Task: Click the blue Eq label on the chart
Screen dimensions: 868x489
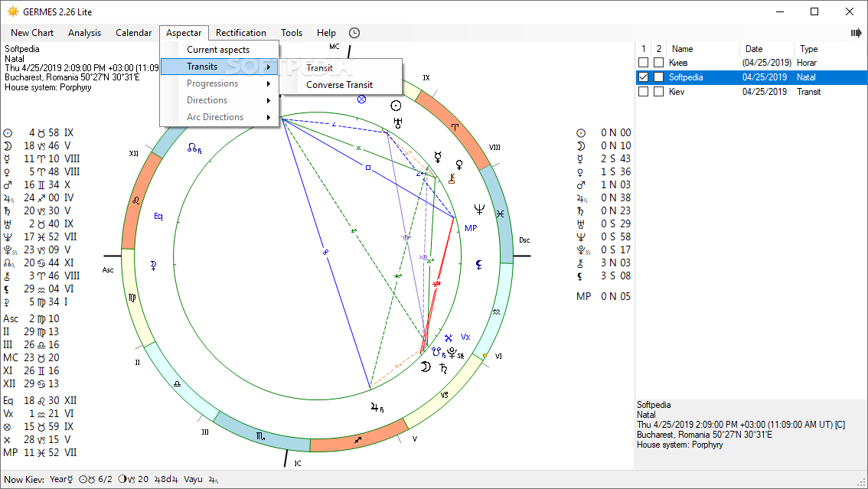Action: 158,217
